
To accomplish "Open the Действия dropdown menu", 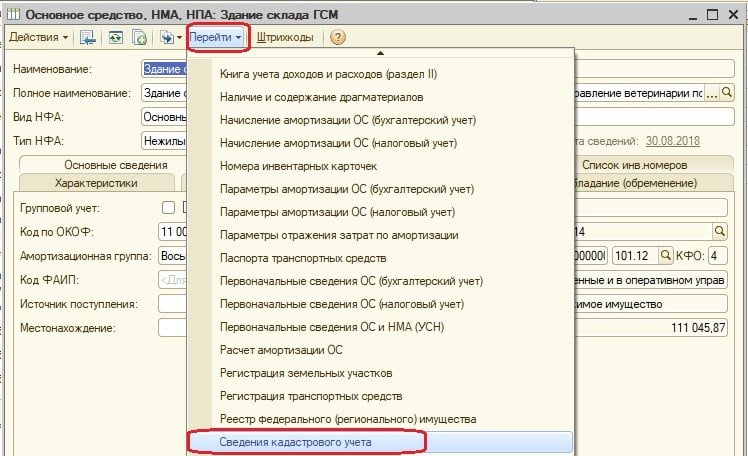I will pos(38,37).
